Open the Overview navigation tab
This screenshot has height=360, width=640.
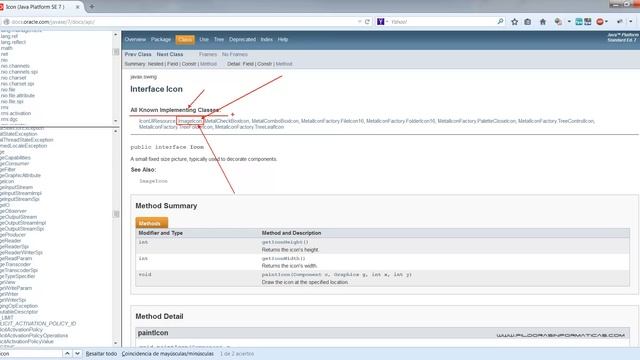(x=135, y=40)
